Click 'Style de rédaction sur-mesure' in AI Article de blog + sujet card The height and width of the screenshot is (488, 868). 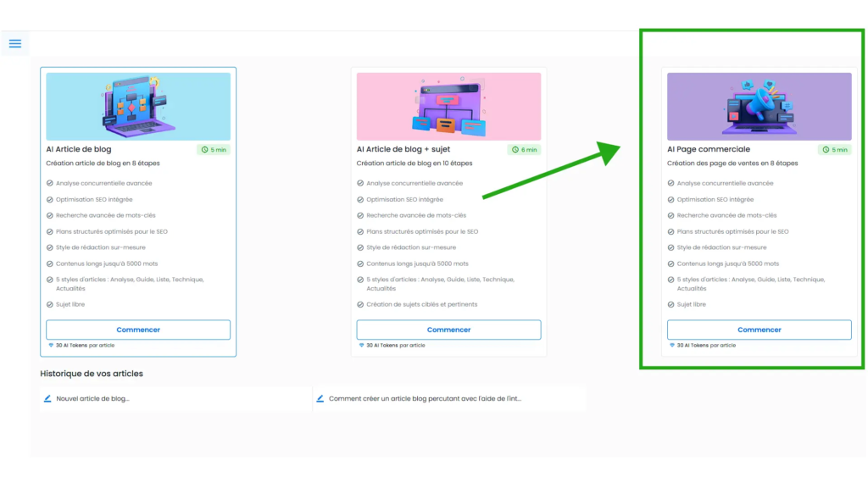(x=411, y=247)
